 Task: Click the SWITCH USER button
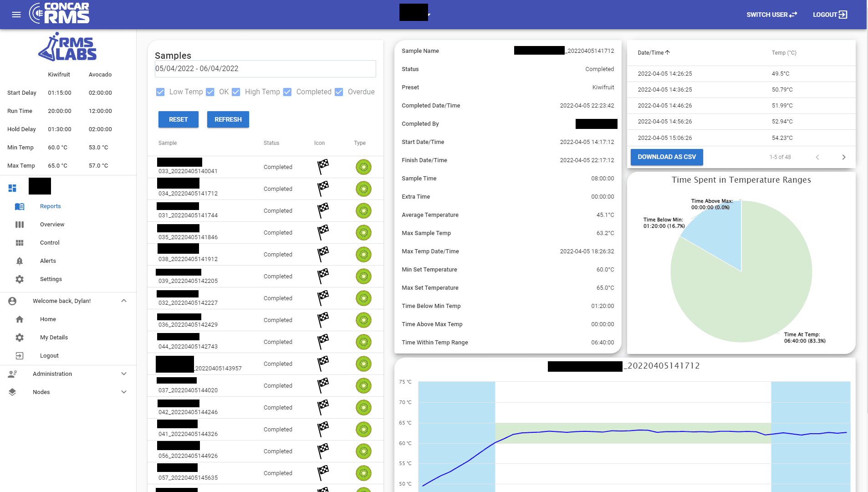pos(772,15)
